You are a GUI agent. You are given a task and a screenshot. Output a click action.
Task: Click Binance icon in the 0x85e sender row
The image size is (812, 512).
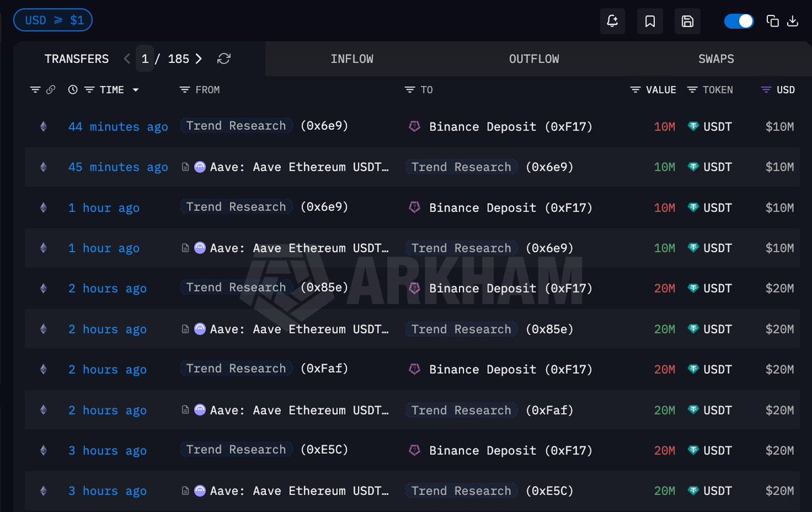coord(415,288)
